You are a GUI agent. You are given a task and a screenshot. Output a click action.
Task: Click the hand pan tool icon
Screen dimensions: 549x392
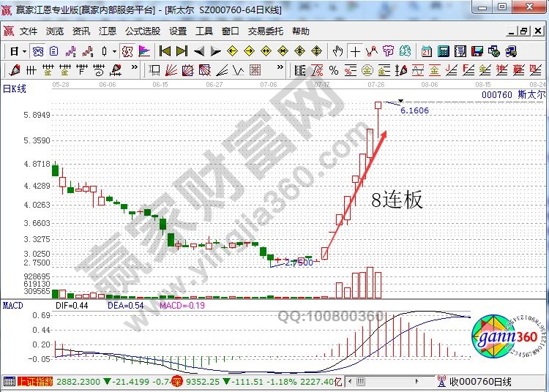(x=337, y=51)
